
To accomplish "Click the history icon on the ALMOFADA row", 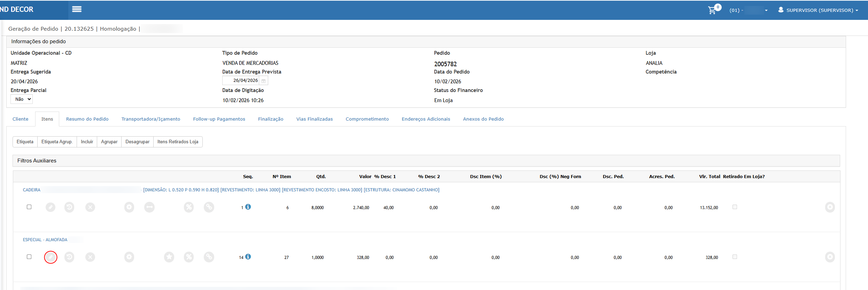I will point(69,257).
